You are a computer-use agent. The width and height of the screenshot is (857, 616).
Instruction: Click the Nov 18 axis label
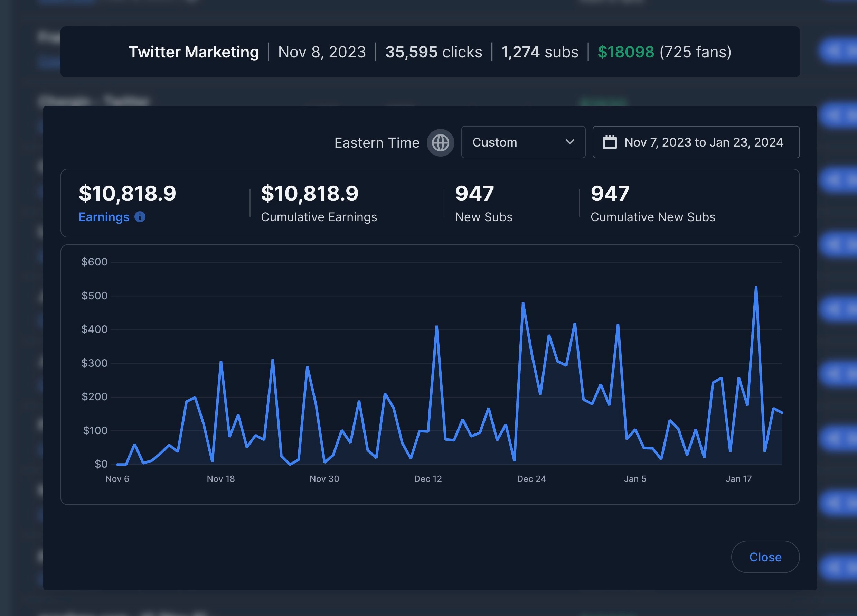[x=221, y=479]
